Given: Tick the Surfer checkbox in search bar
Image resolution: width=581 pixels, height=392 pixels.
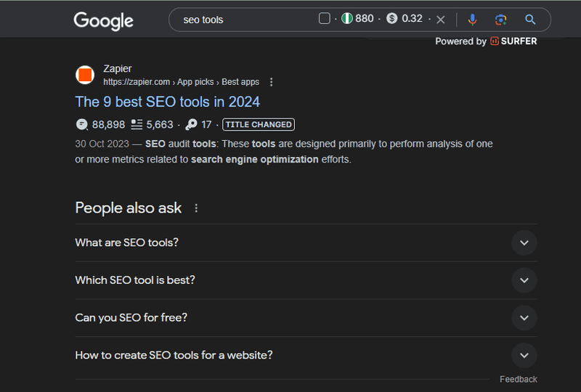Looking at the screenshot, I should click(x=324, y=18).
